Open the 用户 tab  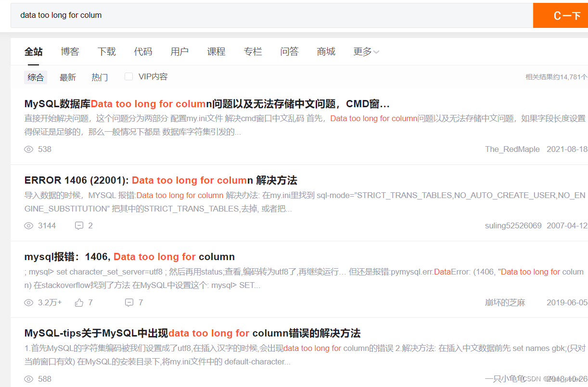(179, 52)
